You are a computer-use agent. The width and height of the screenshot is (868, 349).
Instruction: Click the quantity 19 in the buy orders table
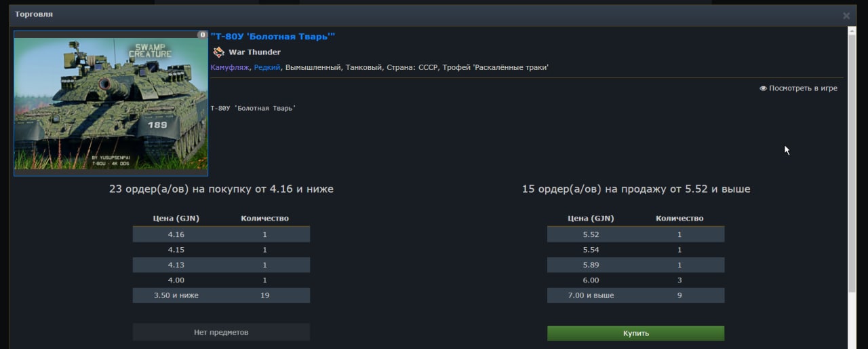pos(264,295)
